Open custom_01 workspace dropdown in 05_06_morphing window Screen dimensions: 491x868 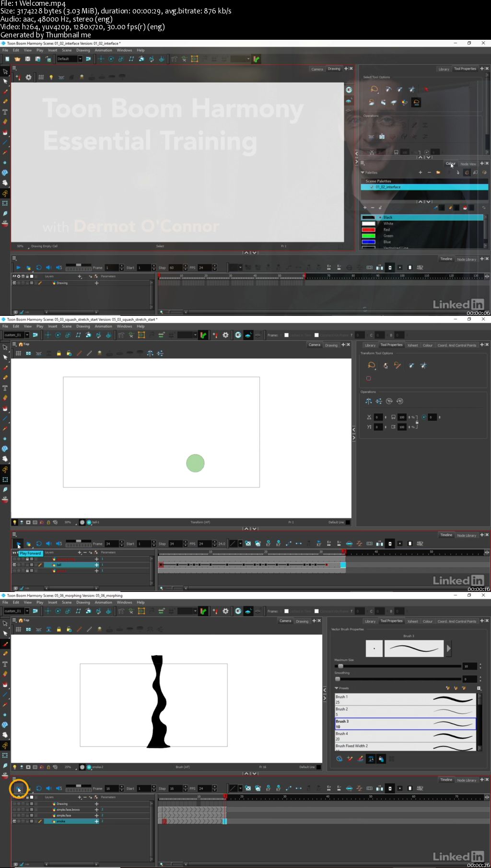tap(27, 611)
